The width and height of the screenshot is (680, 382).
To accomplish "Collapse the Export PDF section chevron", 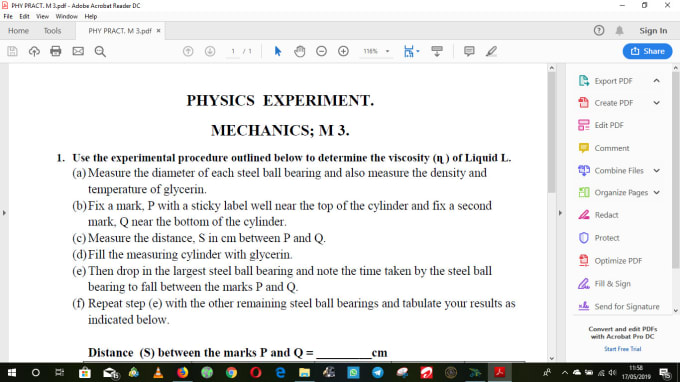I will pos(657,81).
